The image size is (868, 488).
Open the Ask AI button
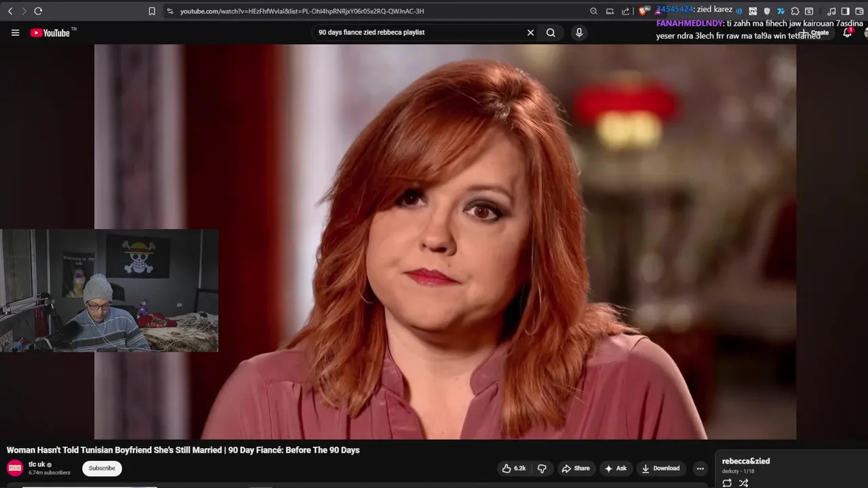click(615, 468)
